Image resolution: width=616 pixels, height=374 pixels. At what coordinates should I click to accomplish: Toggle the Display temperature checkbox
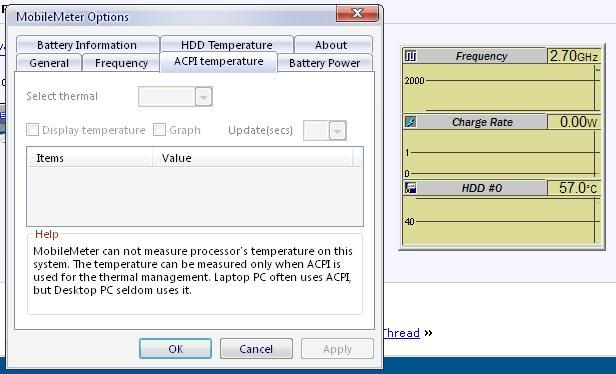point(32,130)
